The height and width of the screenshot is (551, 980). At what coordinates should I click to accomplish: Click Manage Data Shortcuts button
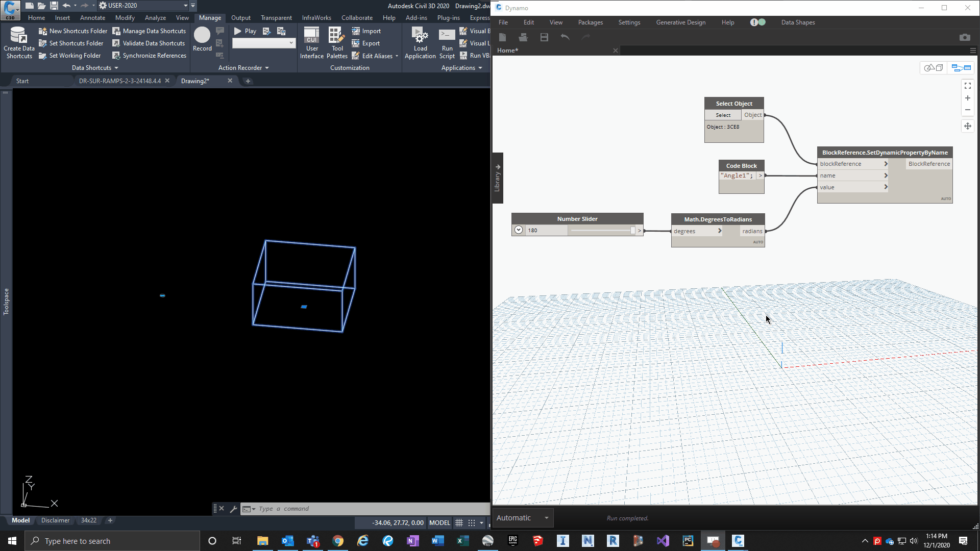coord(149,31)
